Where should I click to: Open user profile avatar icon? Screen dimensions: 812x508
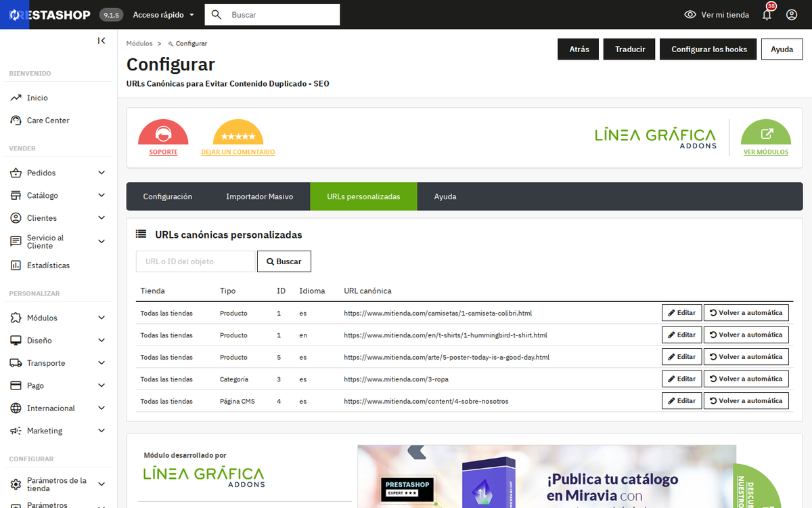[792, 14]
